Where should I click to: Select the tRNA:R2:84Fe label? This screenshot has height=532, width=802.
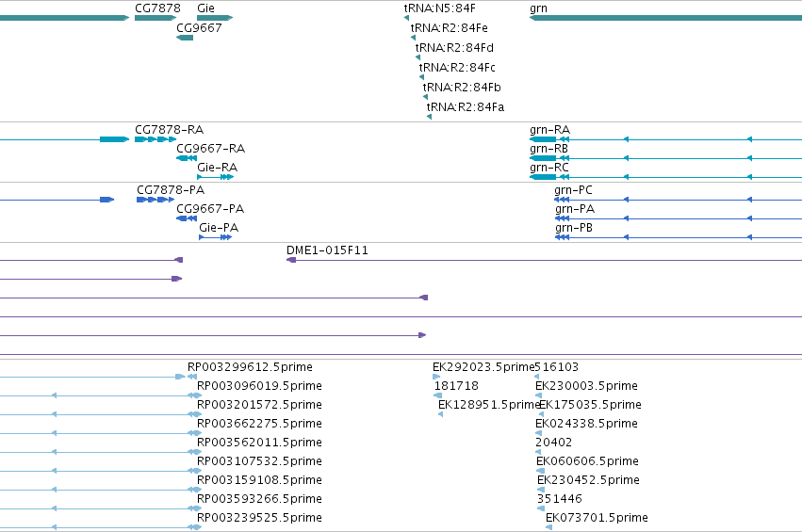[450, 27]
